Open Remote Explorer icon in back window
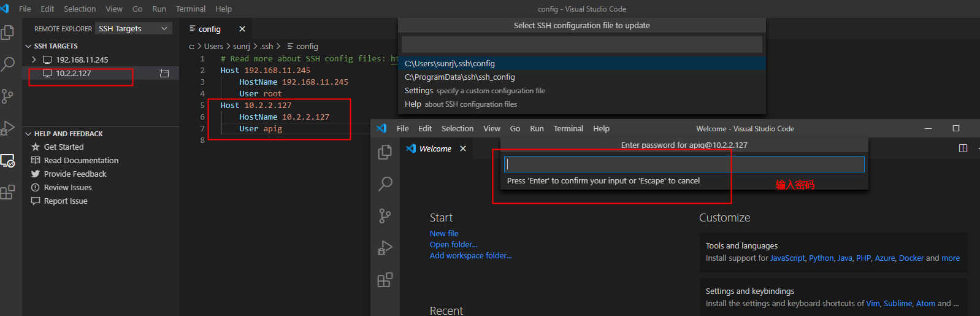Screen dimensions: 980x316 click(7, 161)
